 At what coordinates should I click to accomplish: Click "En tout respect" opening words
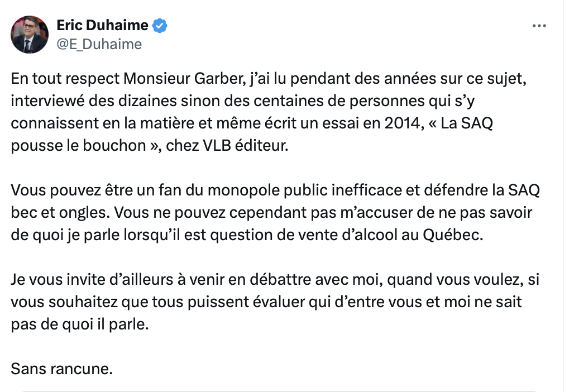click(x=65, y=79)
